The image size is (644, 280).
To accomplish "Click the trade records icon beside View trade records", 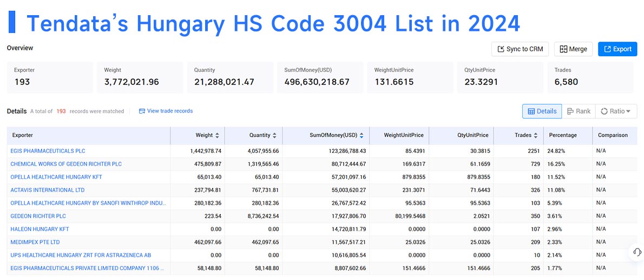I will point(142,111).
